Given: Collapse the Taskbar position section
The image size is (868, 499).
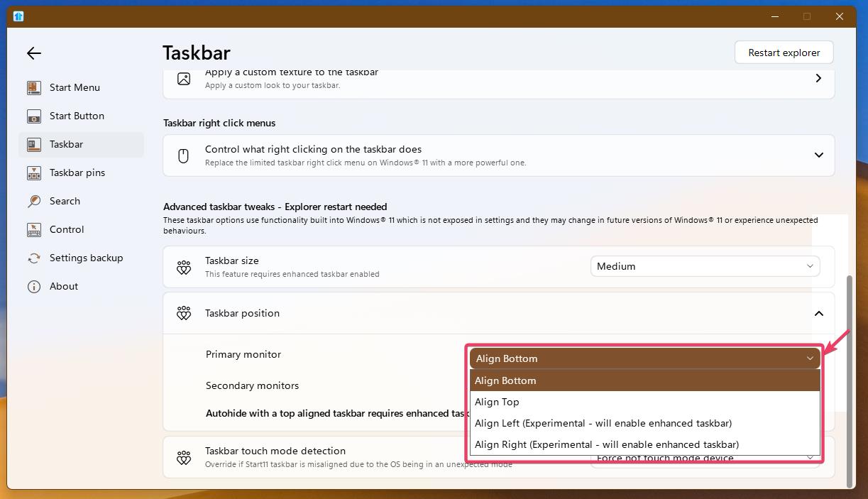Looking at the screenshot, I should 818,313.
